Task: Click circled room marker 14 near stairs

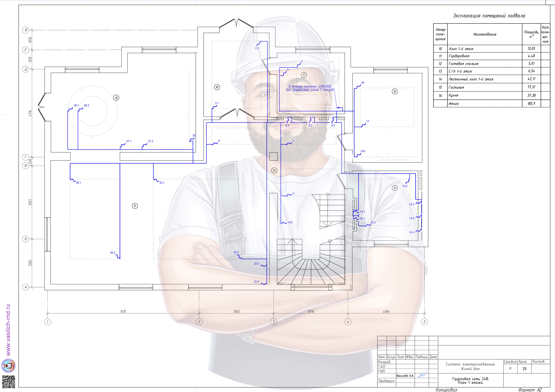Action: click(x=274, y=170)
